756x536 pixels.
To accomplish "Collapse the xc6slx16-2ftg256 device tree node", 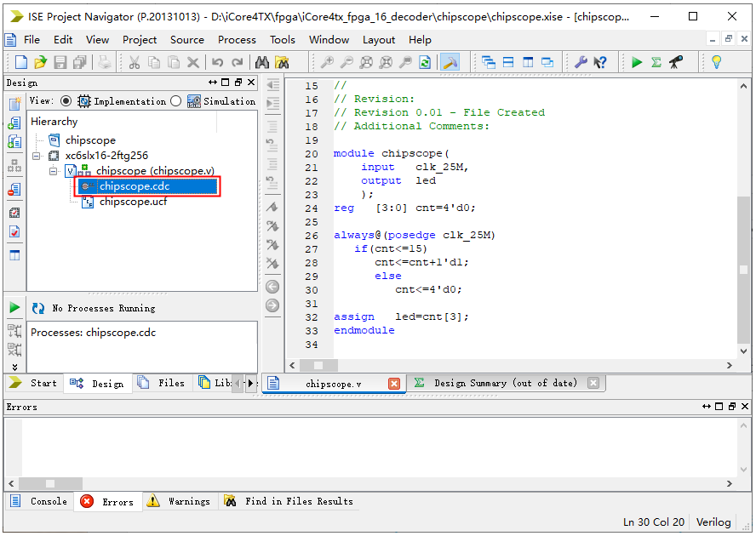I will [x=37, y=157].
